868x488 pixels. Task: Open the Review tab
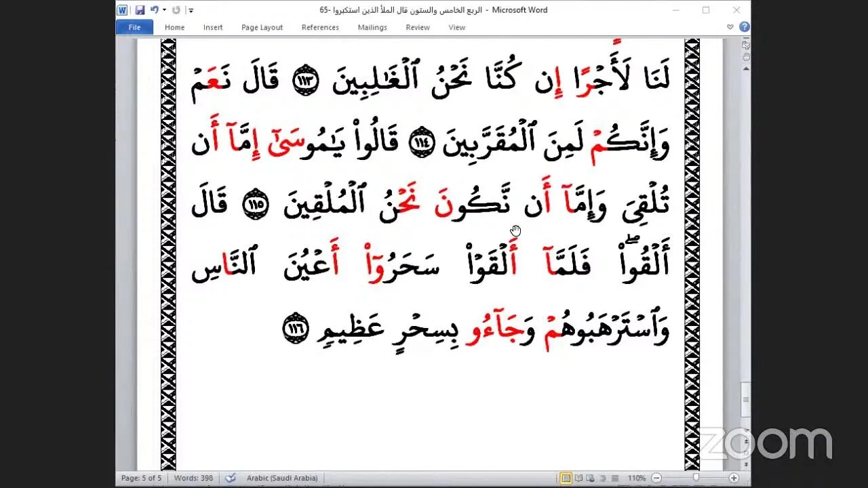418,27
